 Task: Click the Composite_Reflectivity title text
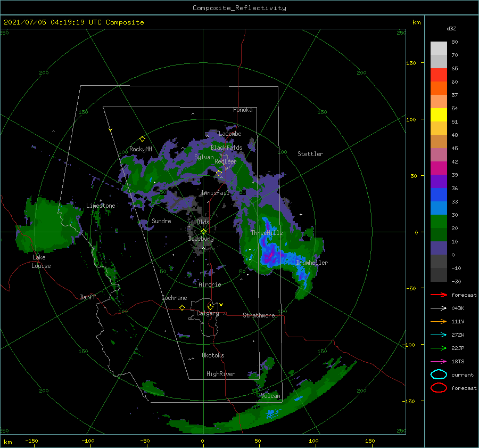point(240,8)
